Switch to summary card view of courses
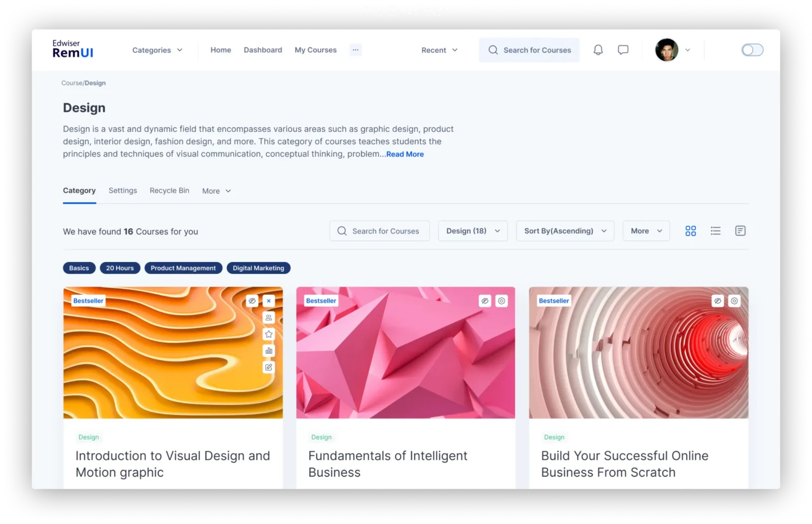This screenshot has height=524, width=812. (x=740, y=231)
